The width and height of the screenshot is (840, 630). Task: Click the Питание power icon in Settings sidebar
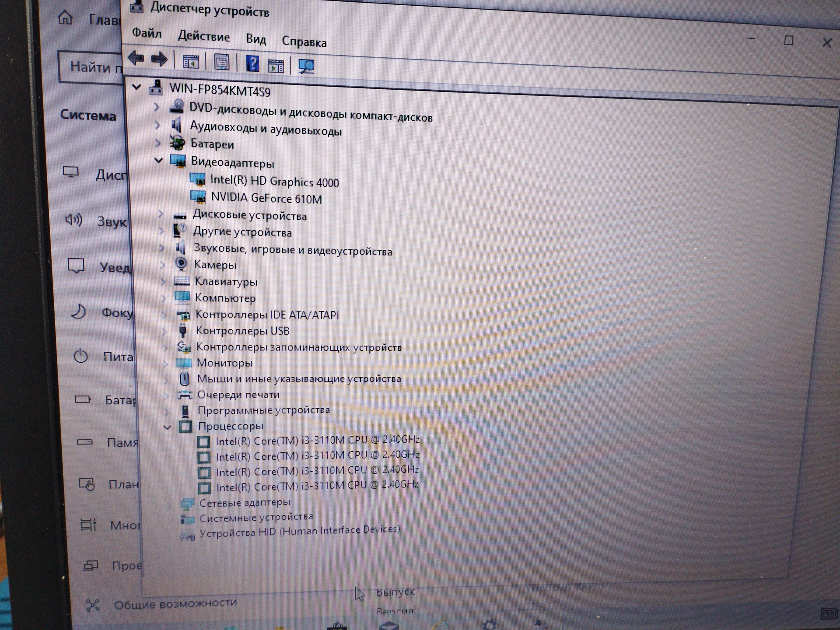80,356
